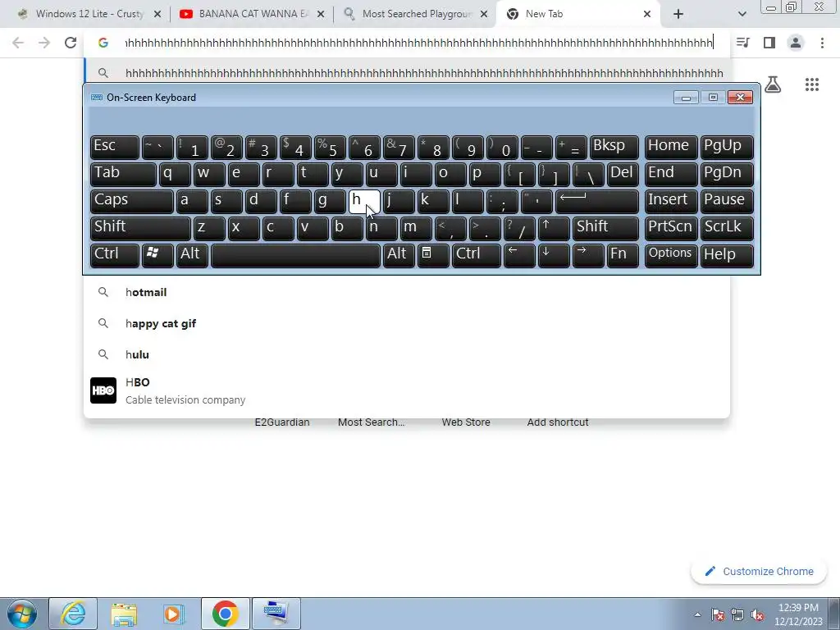Open the Windows Start menu orb

tap(21, 614)
